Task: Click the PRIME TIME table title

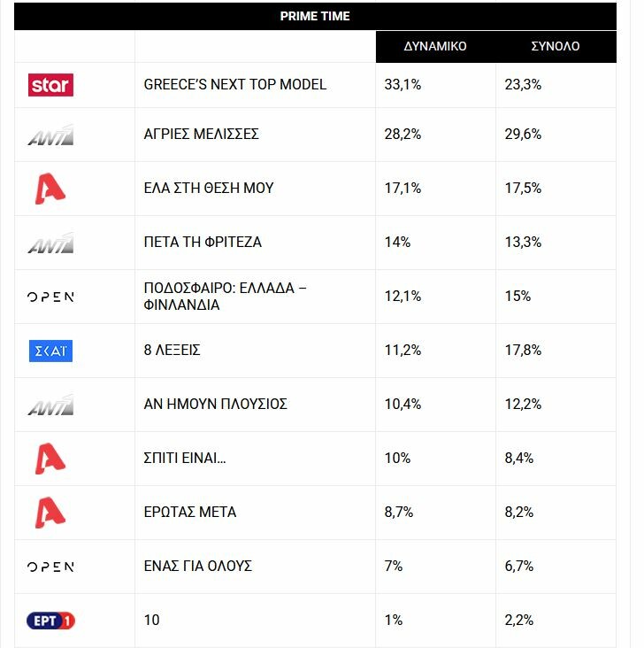Action: tap(315, 16)
